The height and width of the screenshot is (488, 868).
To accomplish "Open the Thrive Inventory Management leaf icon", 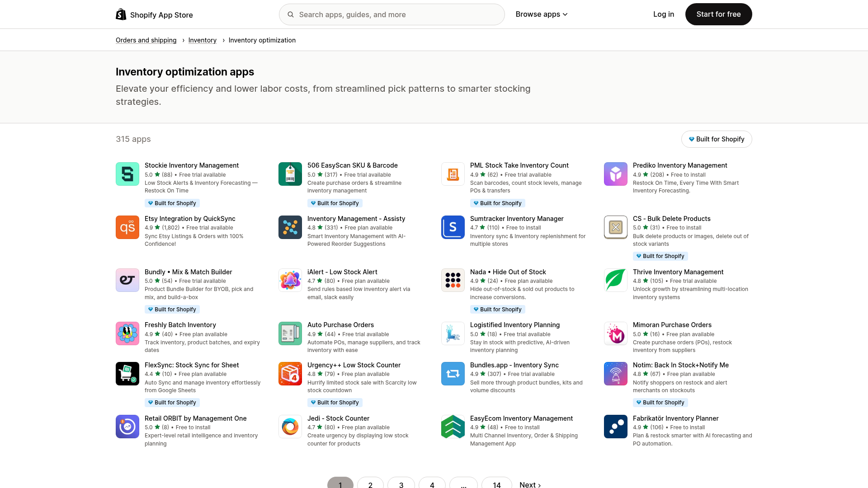I will pos(616,280).
